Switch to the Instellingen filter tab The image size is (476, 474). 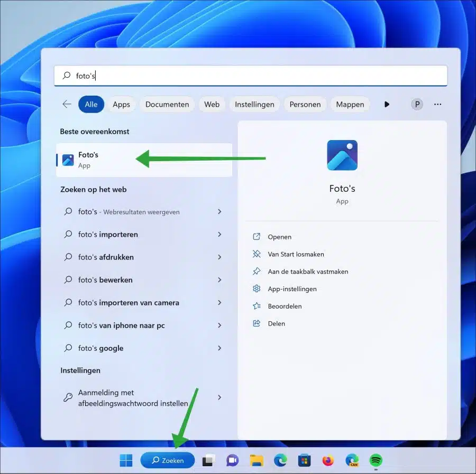[x=254, y=104]
